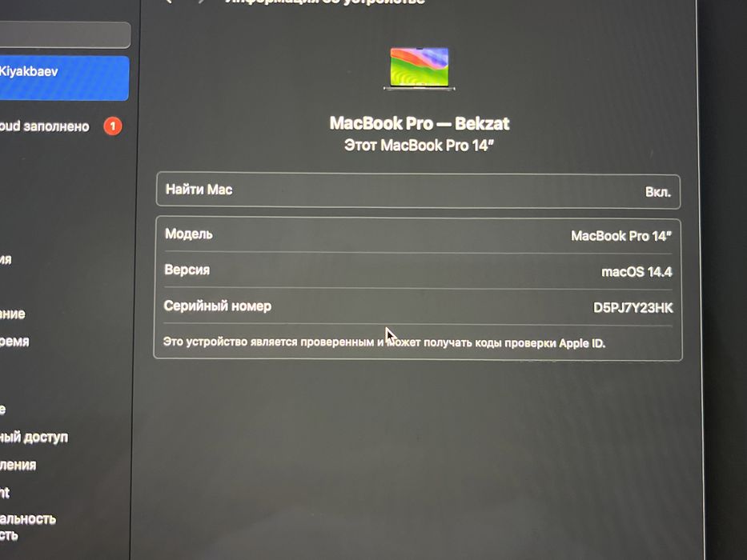Viewport: 747px width, 560px height.
Task: Click the "Модель" label
Action: point(189,234)
